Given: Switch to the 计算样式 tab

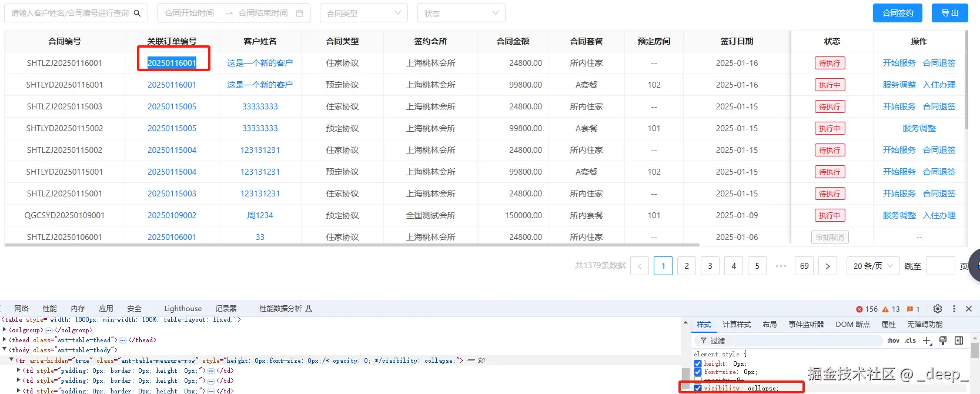Looking at the screenshot, I should [737, 325].
